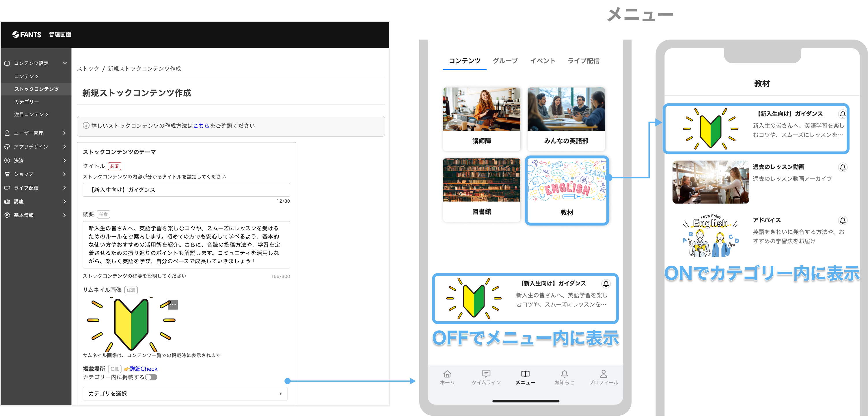Click the 166/300 character counter
Viewport: 868px width, 416px height.
click(280, 276)
